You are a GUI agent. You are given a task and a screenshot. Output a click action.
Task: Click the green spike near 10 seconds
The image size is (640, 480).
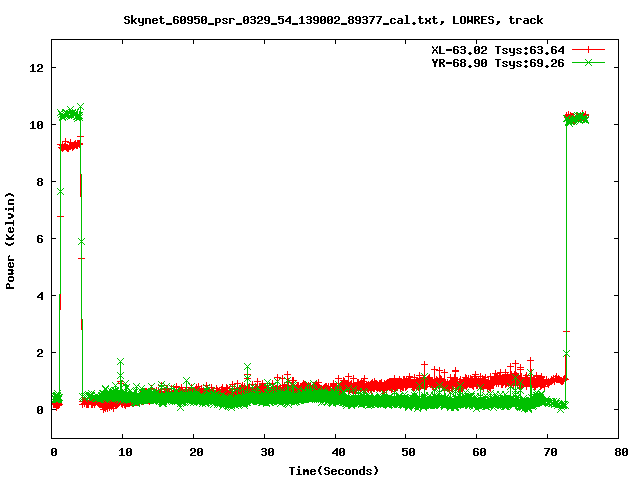tap(120, 363)
